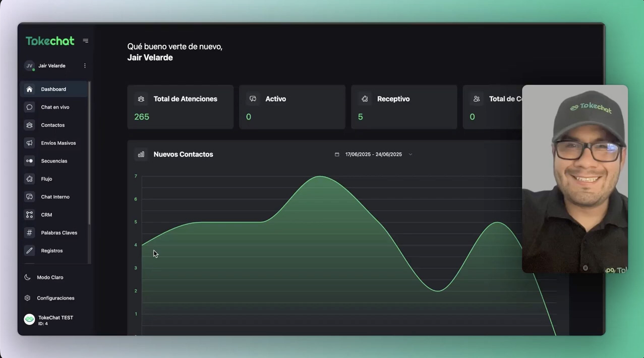The height and width of the screenshot is (358, 644).
Task: Select the Envíos Masivos megaphone icon
Action: [29, 143]
